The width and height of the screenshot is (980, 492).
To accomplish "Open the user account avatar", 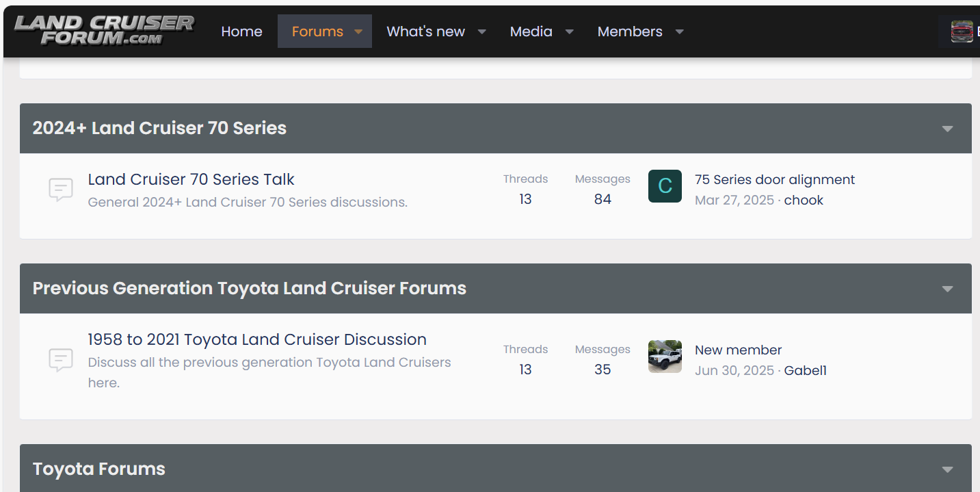I will [x=962, y=31].
